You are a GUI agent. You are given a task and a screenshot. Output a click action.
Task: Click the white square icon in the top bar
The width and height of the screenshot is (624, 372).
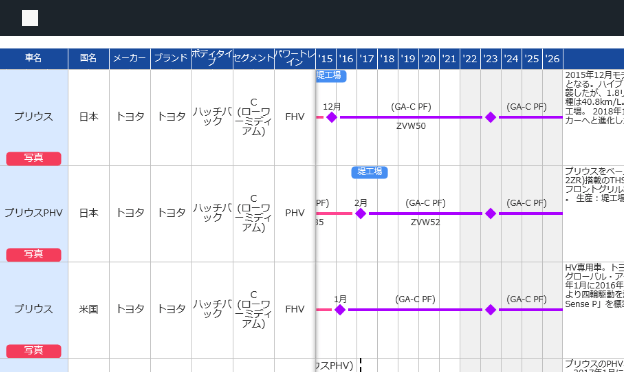pos(30,18)
